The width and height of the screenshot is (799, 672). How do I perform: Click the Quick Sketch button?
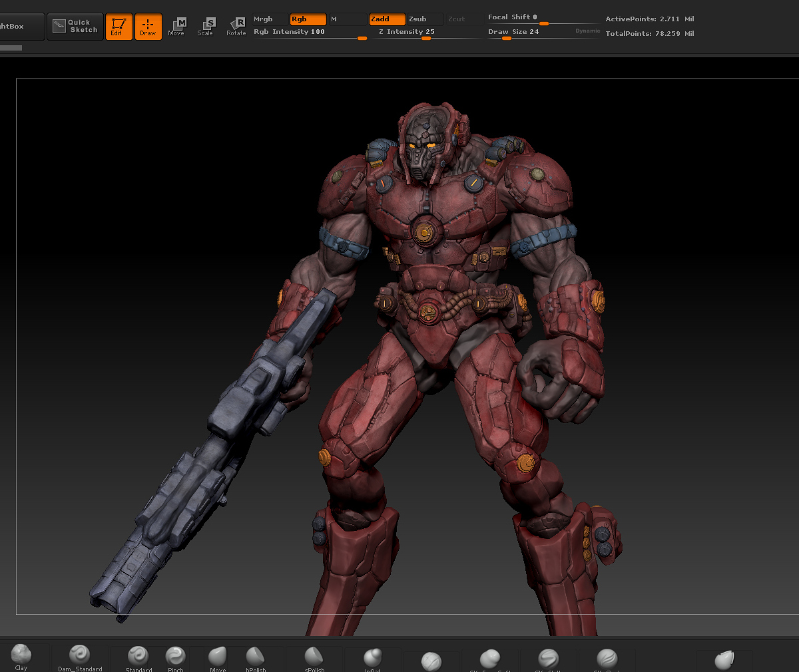pos(76,27)
